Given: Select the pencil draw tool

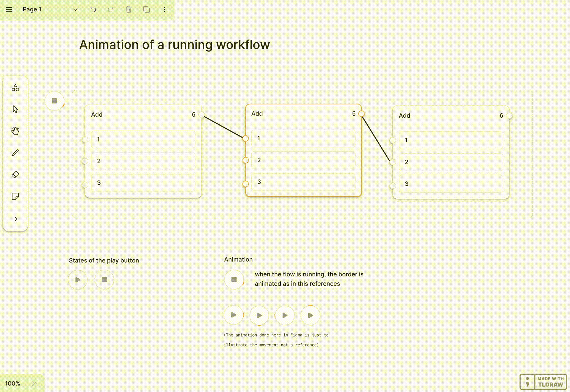Looking at the screenshot, I should point(15,153).
